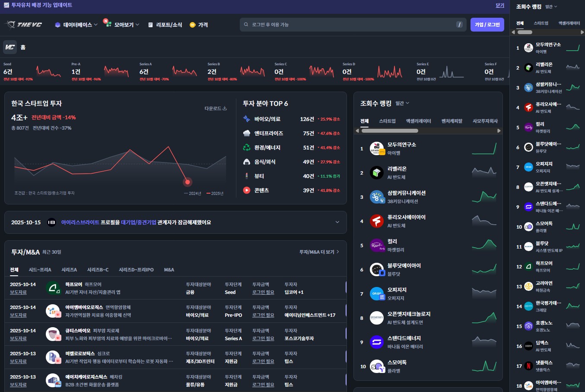Click the Kurly logo in ranking list
Screen dimensions: 585x392
(377, 245)
